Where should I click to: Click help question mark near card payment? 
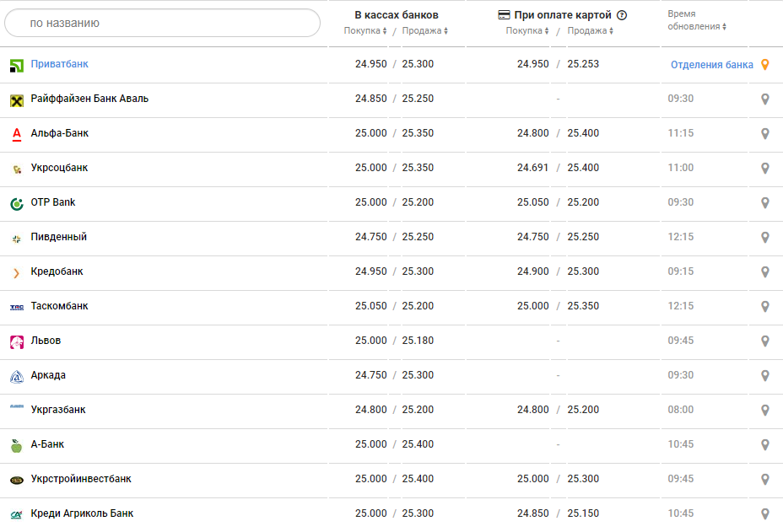tap(622, 15)
